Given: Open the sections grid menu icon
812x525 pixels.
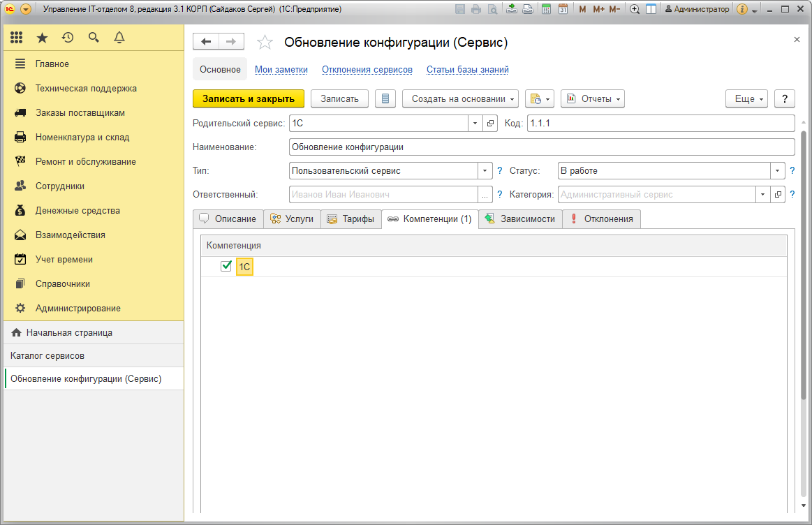Looking at the screenshot, I should 17,37.
